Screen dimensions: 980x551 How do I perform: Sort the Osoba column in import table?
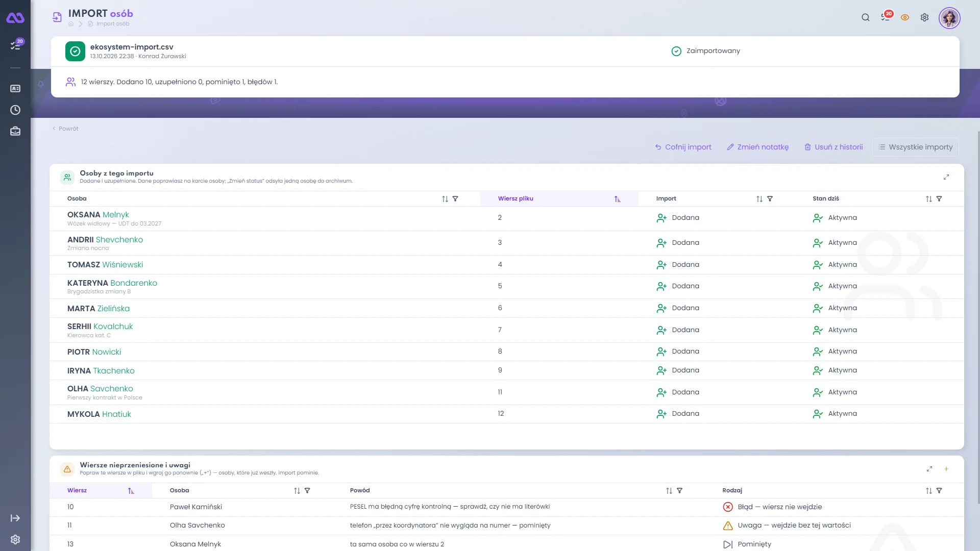445,199
